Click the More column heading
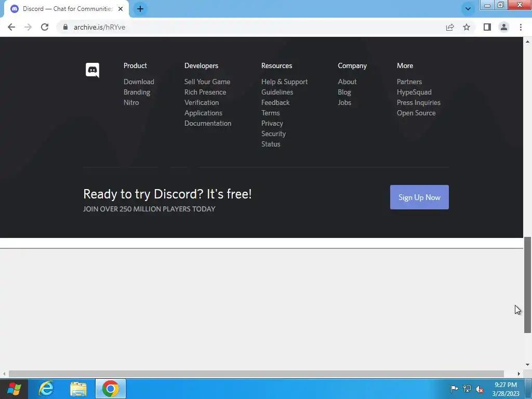The height and width of the screenshot is (399, 532). pos(405,66)
